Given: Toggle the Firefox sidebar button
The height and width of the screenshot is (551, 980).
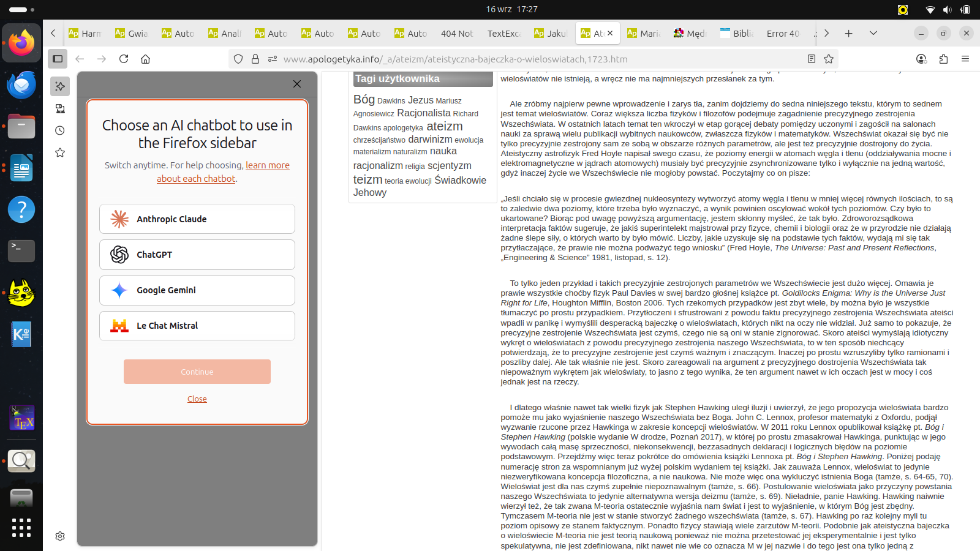Looking at the screenshot, I should [58, 59].
